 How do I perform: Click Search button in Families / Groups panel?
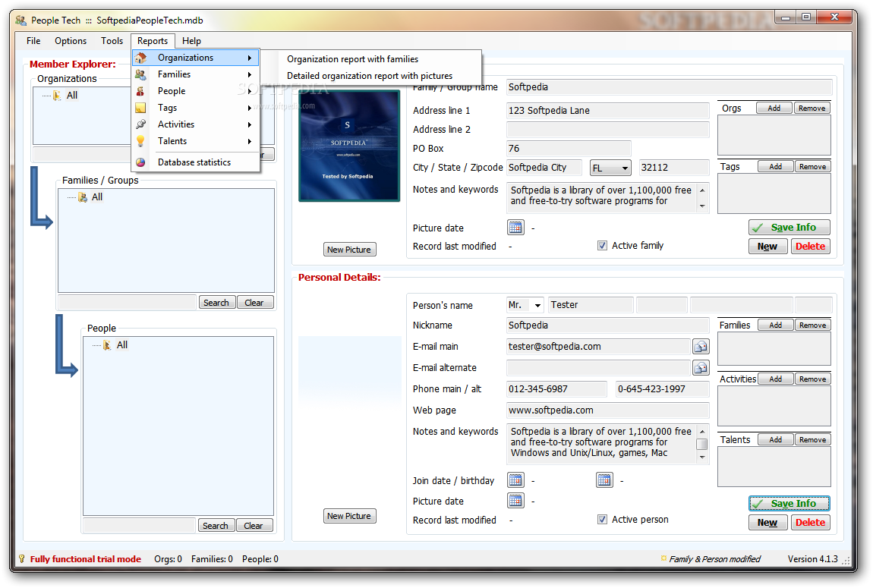tap(216, 303)
